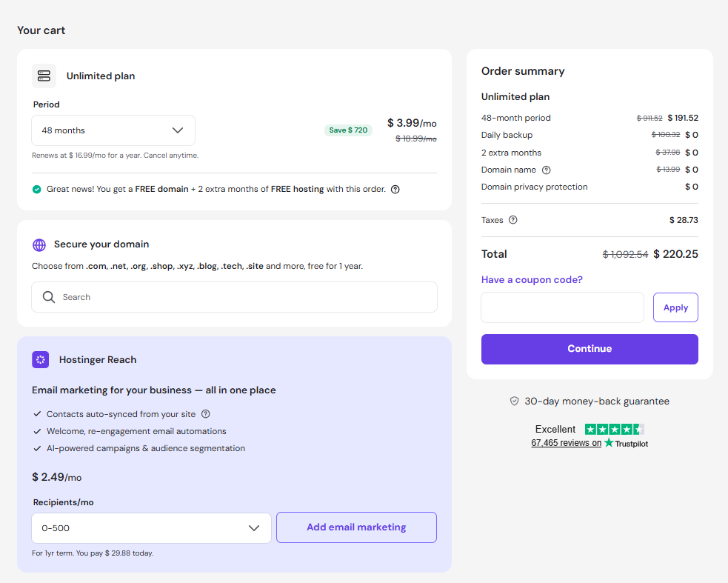728x583 pixels.
Task: Click the green checkmark beside Great news
Action: coord(37,189)
